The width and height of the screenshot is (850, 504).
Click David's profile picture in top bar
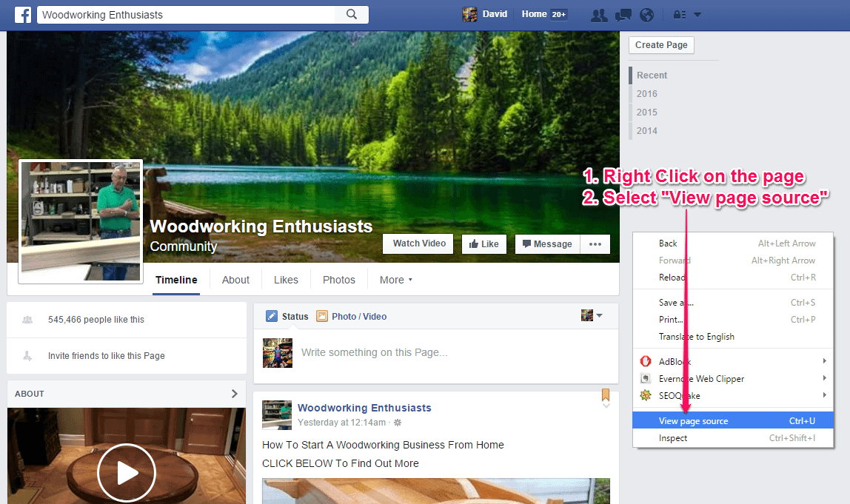[469, 15]
